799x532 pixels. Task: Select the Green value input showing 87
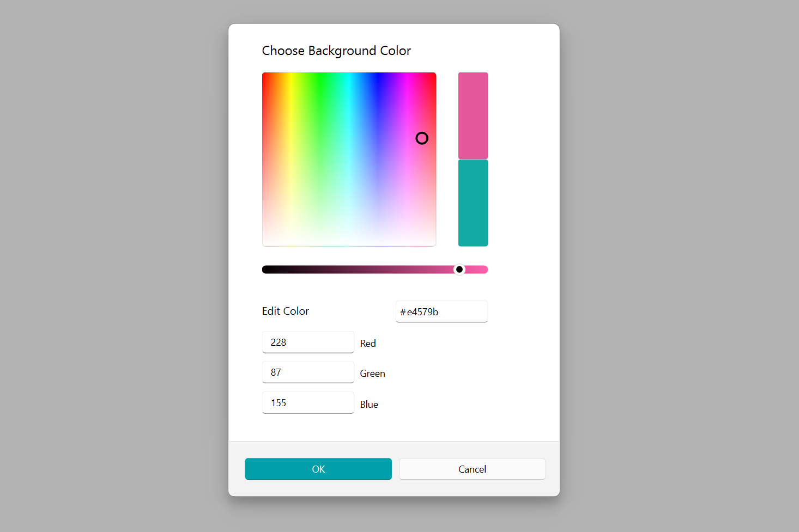308,372
